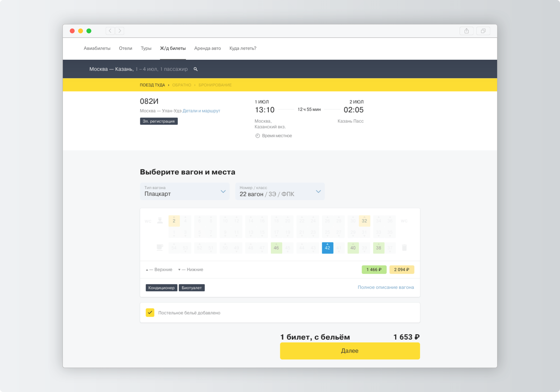Click the tabs overview icon in browser toolbar
560x392 pixels.
[x=483, y=31]
